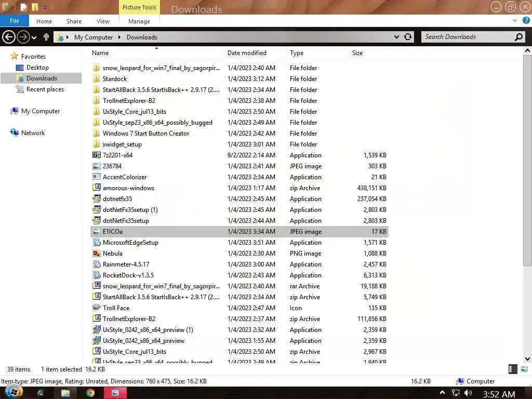Select the Stardock folder icon
The width and height of the screenshot is (532, 399).
96,79
